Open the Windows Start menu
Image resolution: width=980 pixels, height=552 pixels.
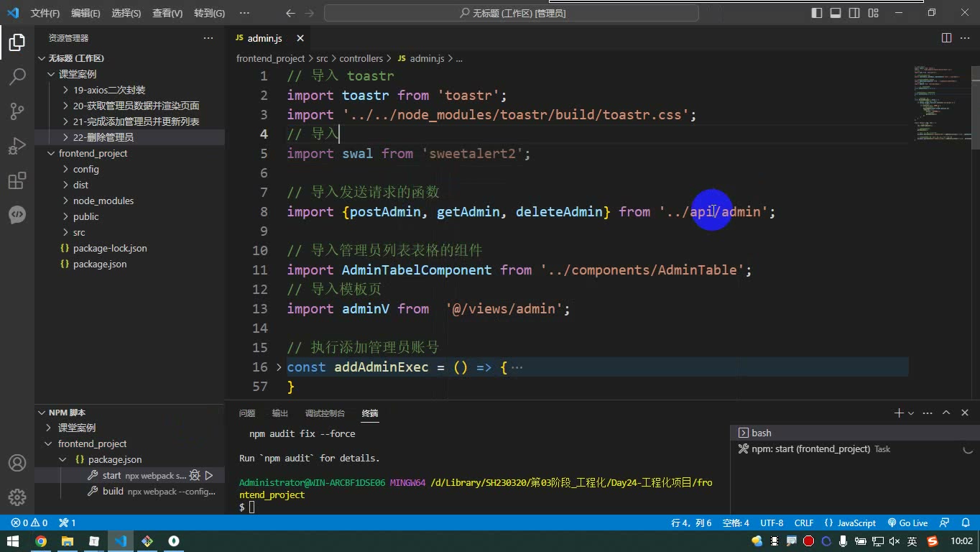(13, 541)
